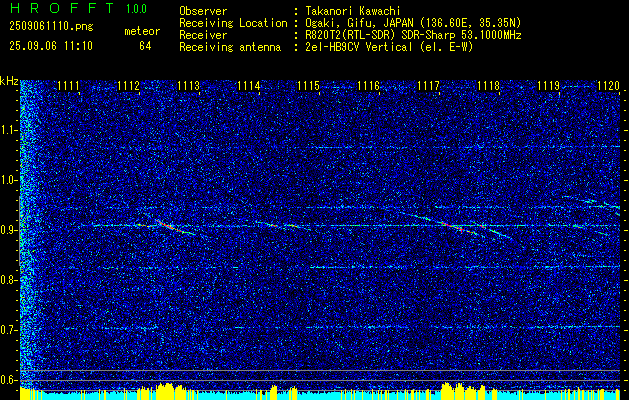Click the 1118 time axis label

(x=488, y=86)
